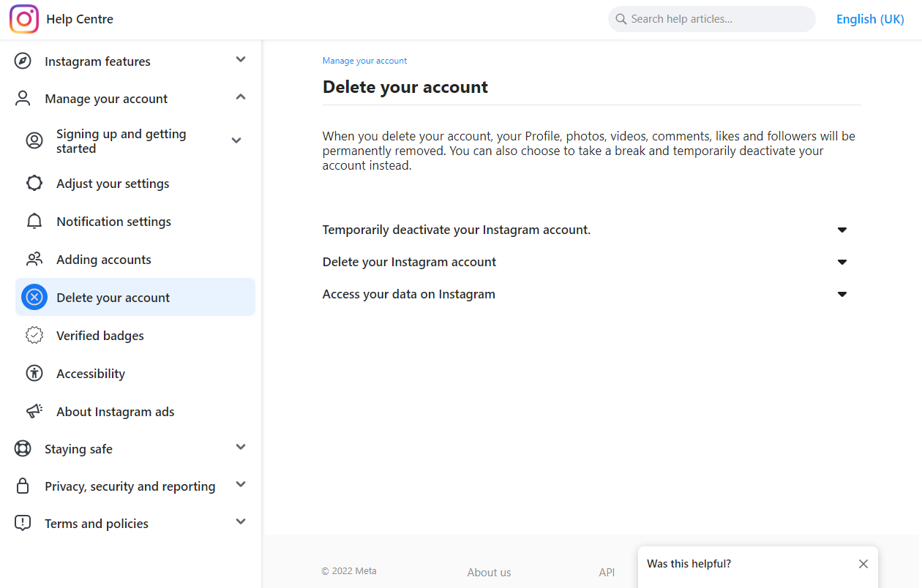This screenshot has width=922, height=588.
Task: Click the padlock icon beside Privacy, security
Action: tap(23, 486)
